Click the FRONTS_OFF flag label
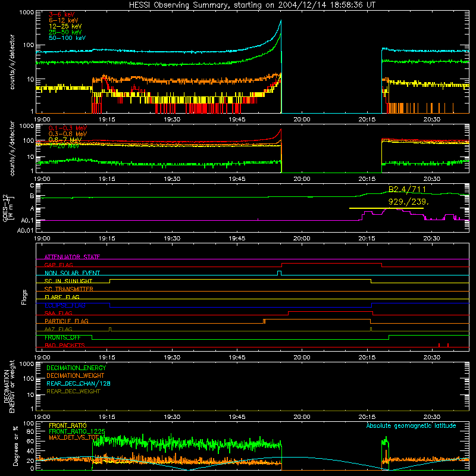This screenshot has width=476, height=476. (x=62, y=337)
